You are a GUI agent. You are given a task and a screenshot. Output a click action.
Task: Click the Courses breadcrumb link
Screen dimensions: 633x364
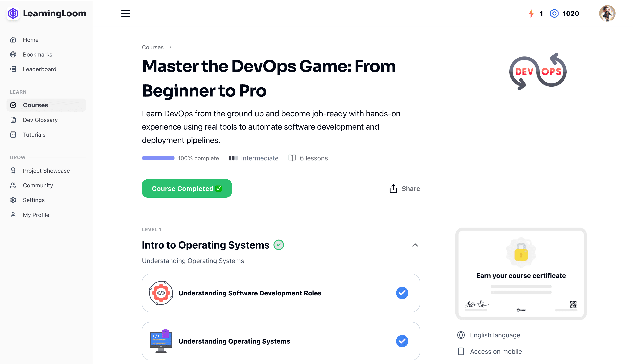click(152, 47)
